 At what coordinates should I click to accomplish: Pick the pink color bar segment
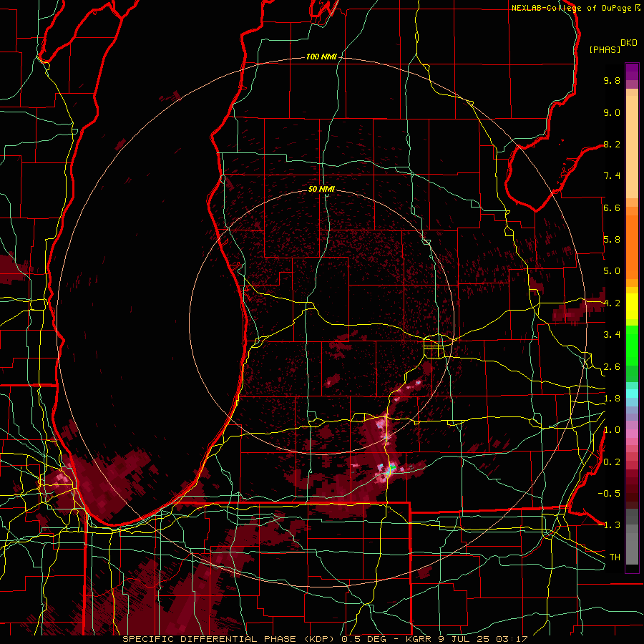632,434
